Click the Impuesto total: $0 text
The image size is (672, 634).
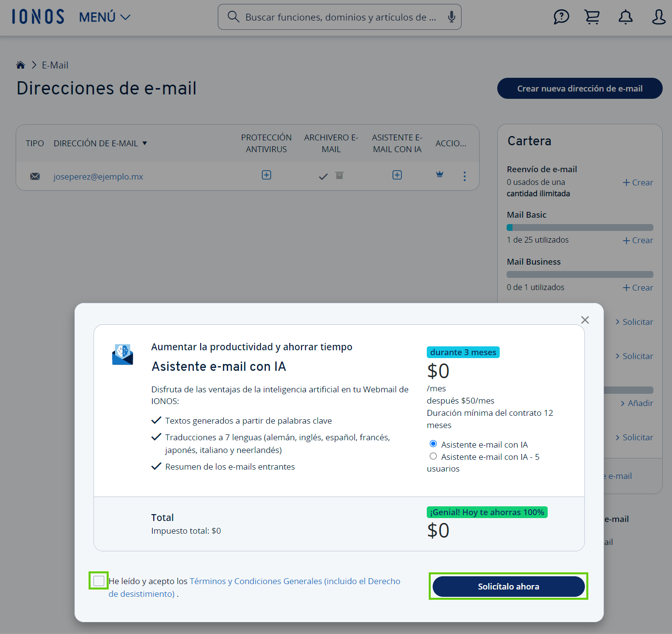point(186,531)
